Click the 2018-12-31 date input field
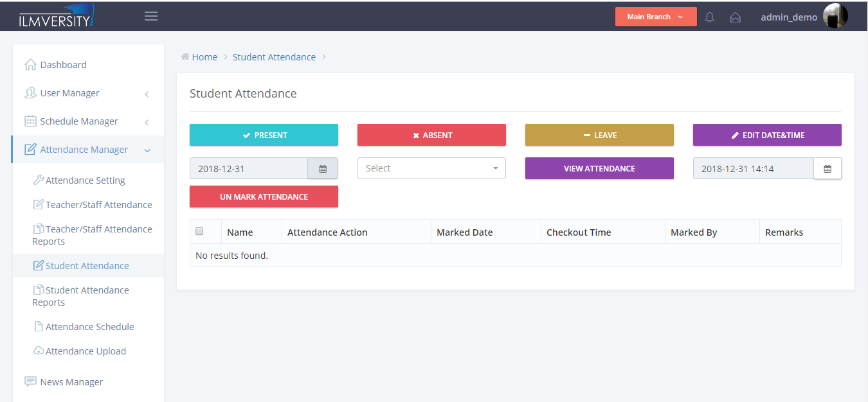Viewport: 868px width, 402px height. [x=249, y=168]
